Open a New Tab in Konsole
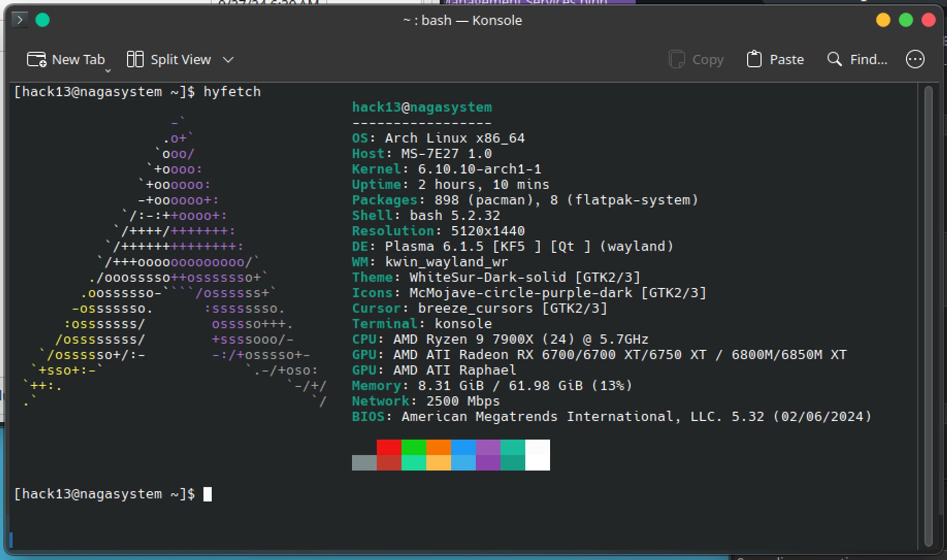 pyautogui.click(x=66, y=60)
